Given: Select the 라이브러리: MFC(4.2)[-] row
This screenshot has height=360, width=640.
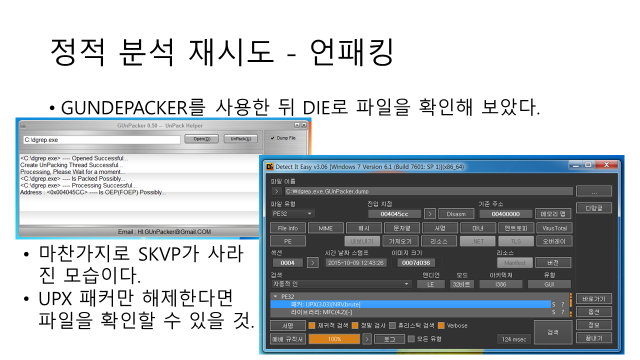Looking at the screenshot, I should [x=411, y=312].
